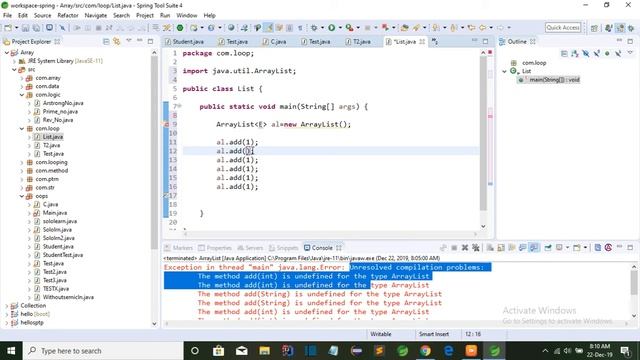Click the Run button in toolbar

[331, 28]
